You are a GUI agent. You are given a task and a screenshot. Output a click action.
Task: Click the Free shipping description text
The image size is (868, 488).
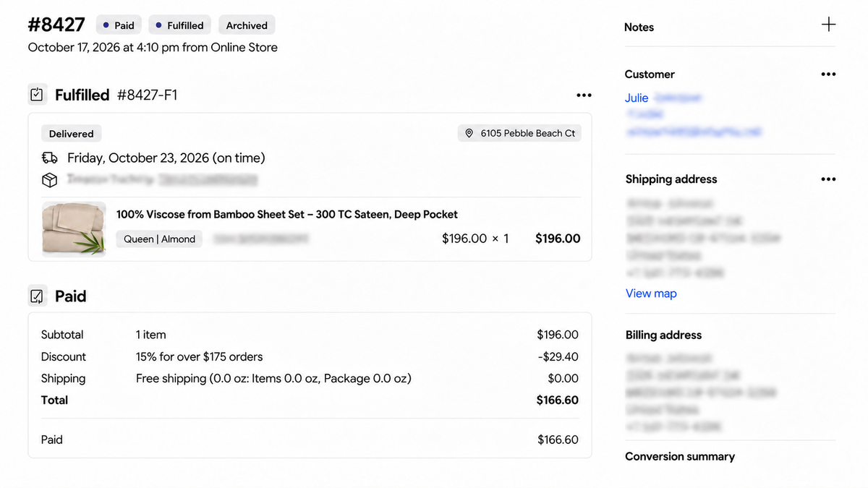pyautogui.click(x=273, y=378)
